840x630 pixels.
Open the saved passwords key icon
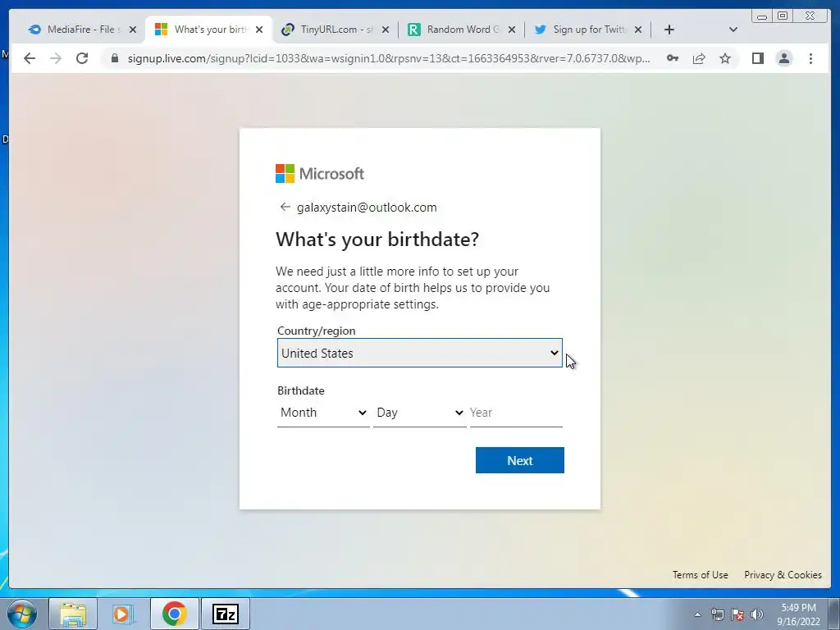click(x=673, y=58)
